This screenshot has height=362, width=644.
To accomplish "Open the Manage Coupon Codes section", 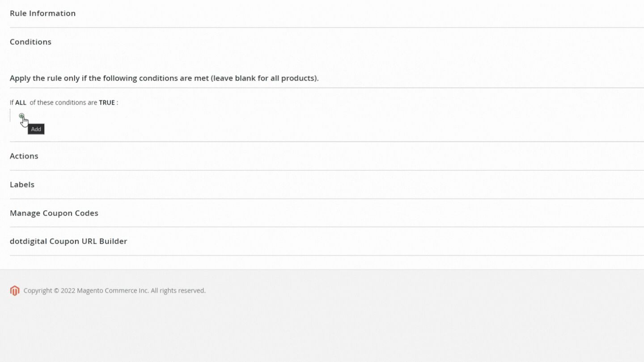I will tap(54, 213).
